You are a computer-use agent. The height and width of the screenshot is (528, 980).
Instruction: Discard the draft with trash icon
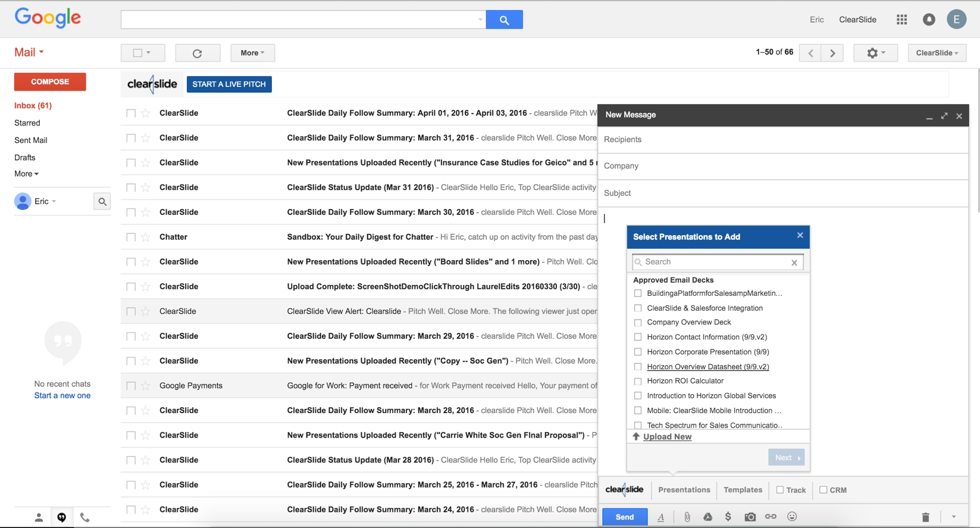925,517
